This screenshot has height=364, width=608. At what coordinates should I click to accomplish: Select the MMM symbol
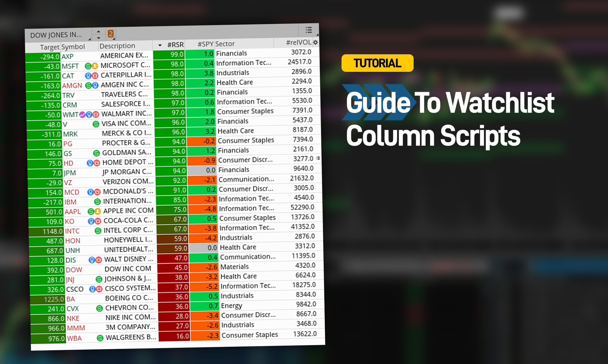tap(76, 328)
